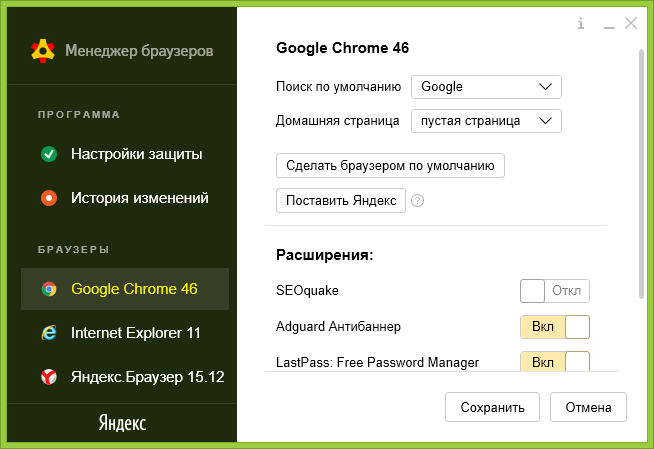654x449 pixels.
Task: Select Google Chrome 46 in browsers list
Action: 125,289
